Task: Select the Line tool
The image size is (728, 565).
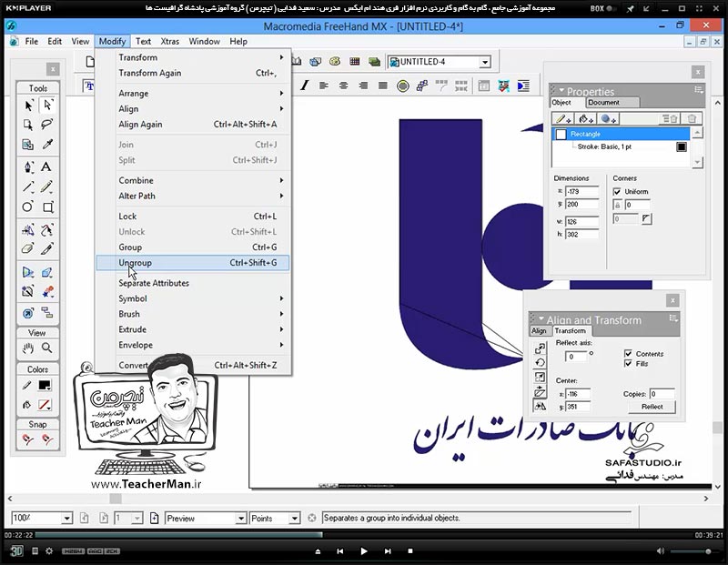Action: click(28, 187)
